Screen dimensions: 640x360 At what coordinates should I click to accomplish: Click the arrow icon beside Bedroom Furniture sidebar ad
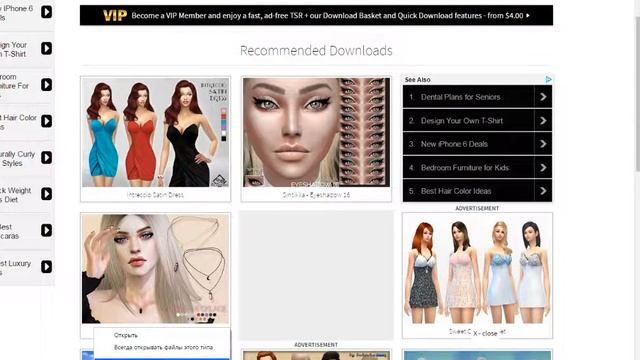click(x=47, y=84)
